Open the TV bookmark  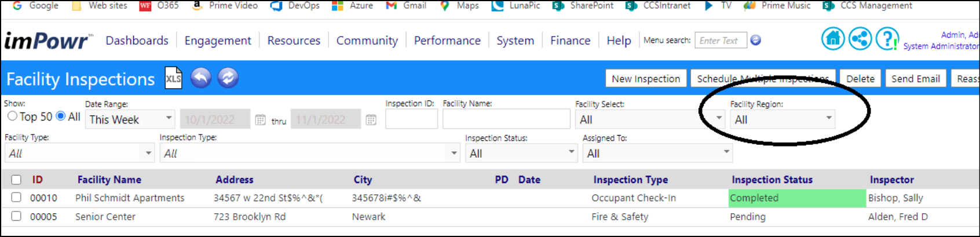click(x=718, y=6)
